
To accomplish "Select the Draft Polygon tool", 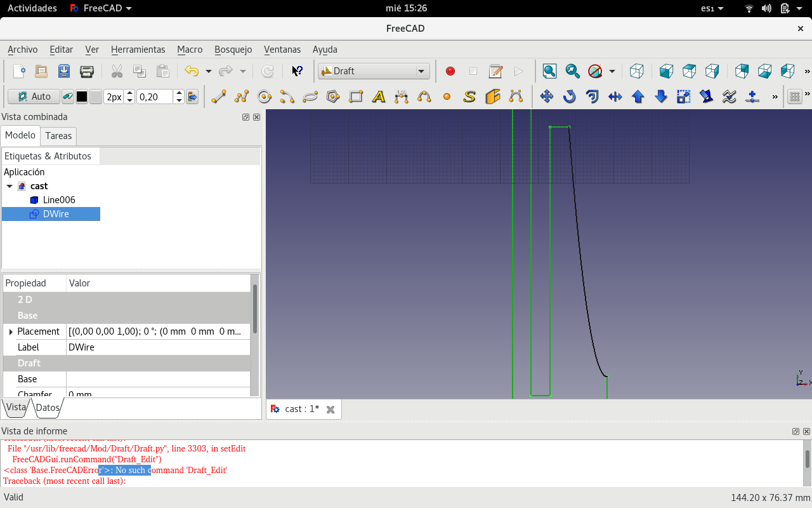I will 333,97.
